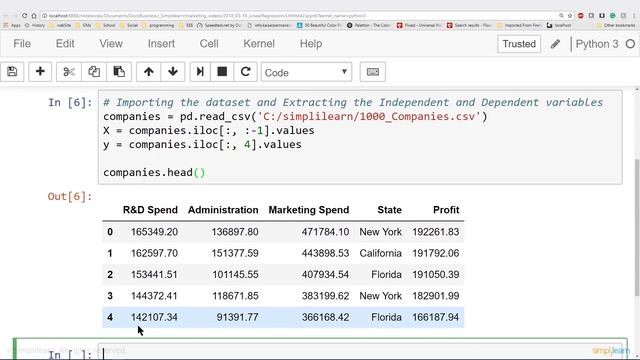Reload the page in browser
This screenshot has height=360, width=640.
[24, 16]
